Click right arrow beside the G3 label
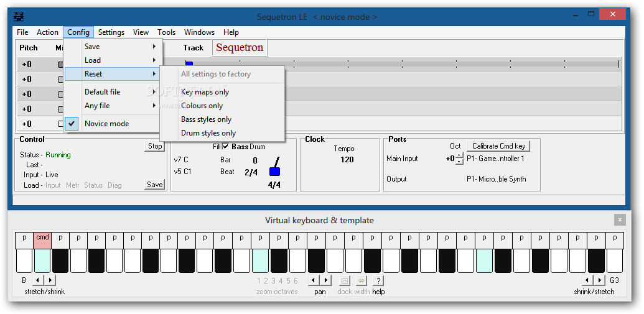The width and height of the screenshot is (644, 314). [x=600, y=280]
